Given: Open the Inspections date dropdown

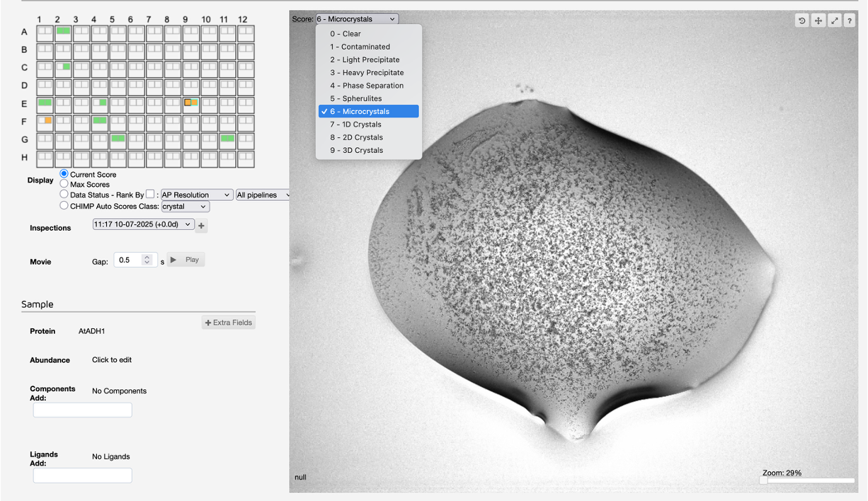Looking at the screenshot, I should tap(144, 224).
